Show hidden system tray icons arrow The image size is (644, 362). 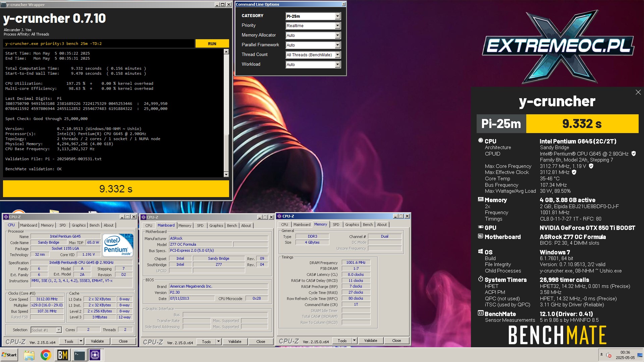[601, 355]
